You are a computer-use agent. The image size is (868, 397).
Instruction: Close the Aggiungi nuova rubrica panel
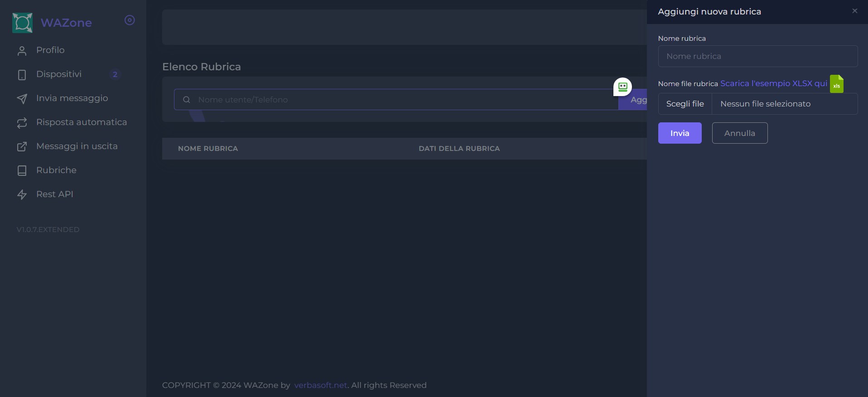[x=855, y=11]
